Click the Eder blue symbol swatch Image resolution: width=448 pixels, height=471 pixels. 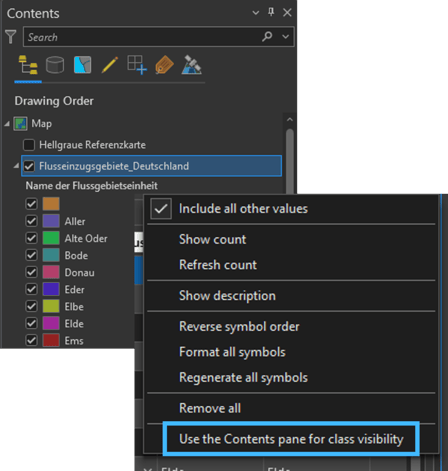(51, 289)
